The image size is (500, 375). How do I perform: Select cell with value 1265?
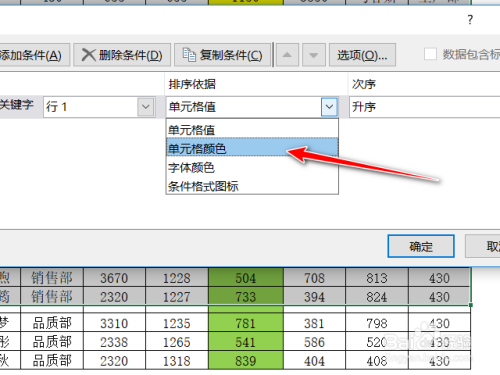point(177,341)
